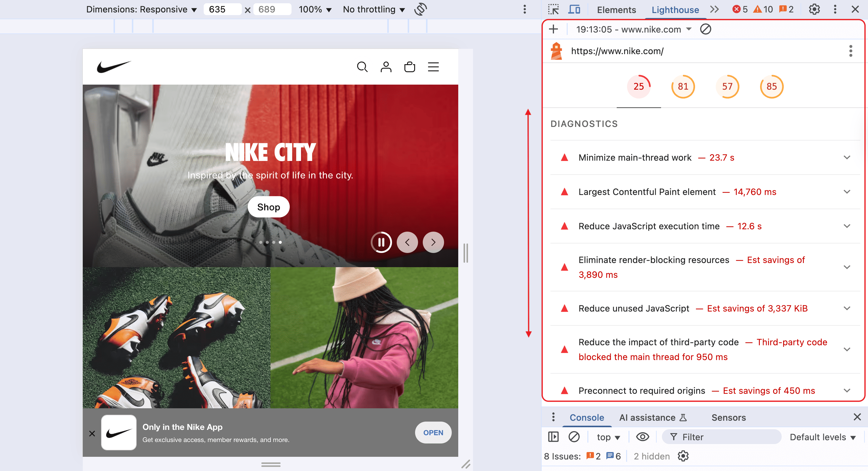
Task: Click the 8 Issues link in console
Action: (582, 456)
